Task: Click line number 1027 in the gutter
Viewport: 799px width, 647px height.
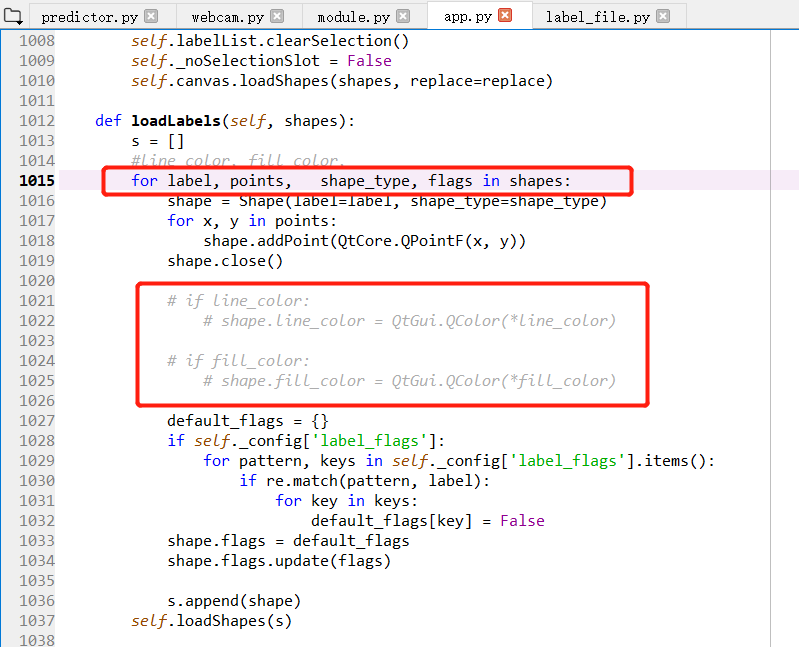Action: coord(37,421)
